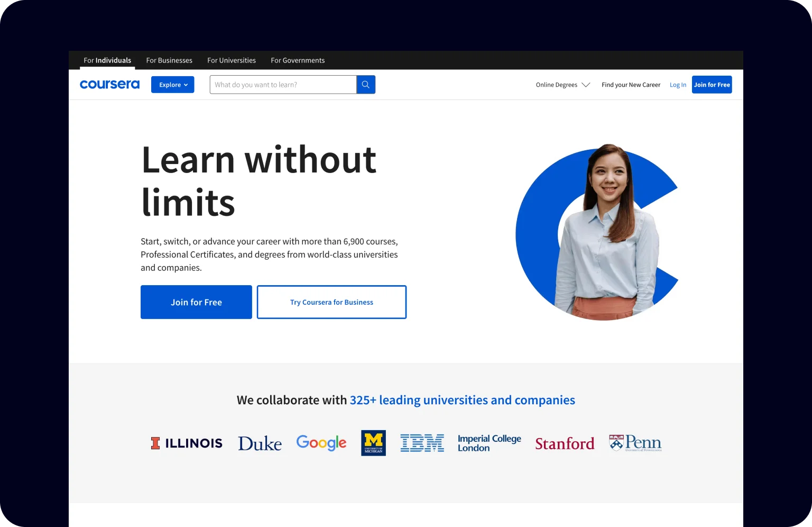This screenshot has width=812, height=527.
Task: Open the 325+ leading universities link
Action: tap(463, 400)
